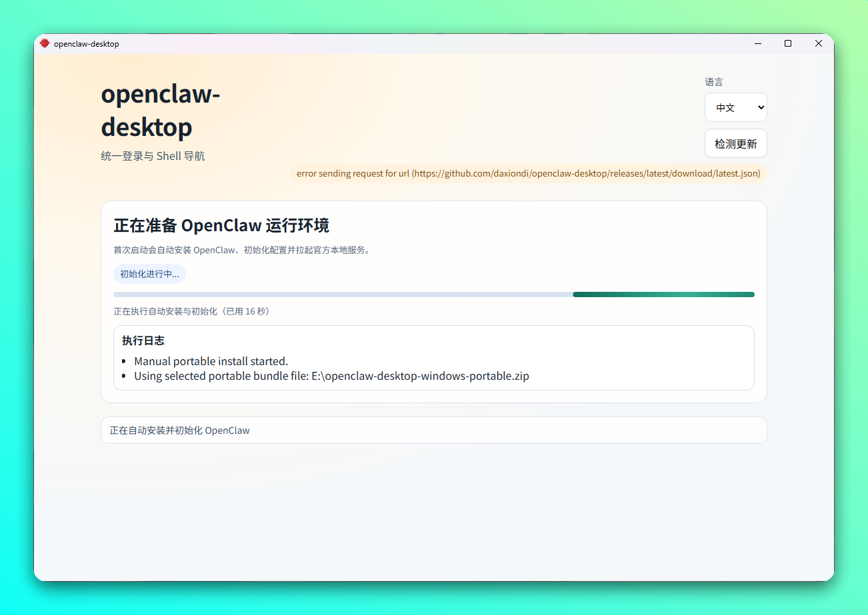The height and width of the screenshot is (615, 868).
Task: Click the GitHub latest.json error message
Action: [x=528, y=173]
